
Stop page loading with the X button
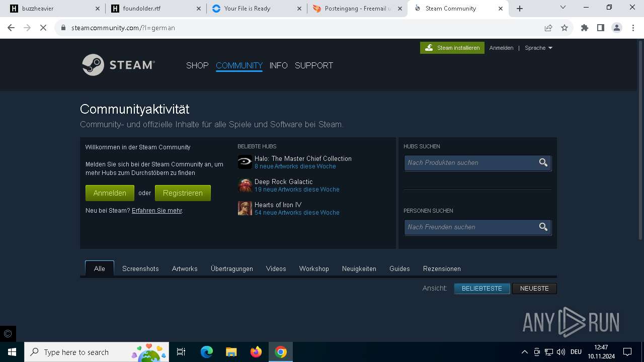pyautogui.click(x=43, y=28)
